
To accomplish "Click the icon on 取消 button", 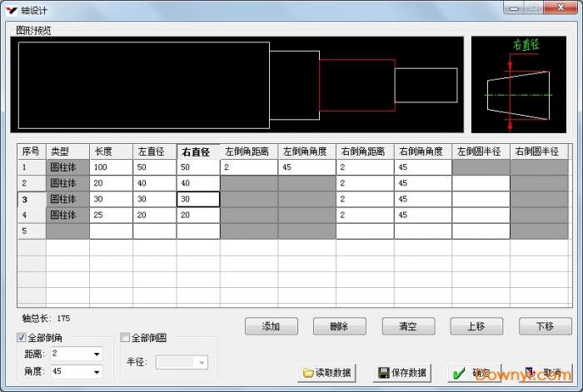I will pyautogui.click(x=530, y=372).
